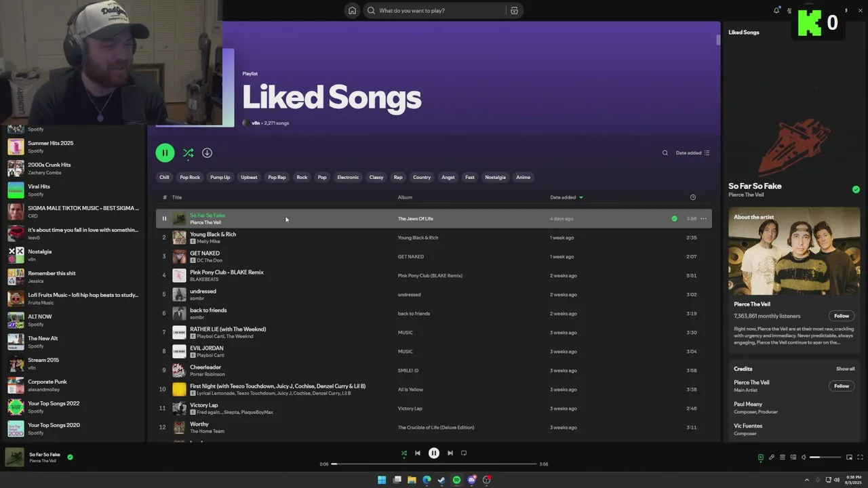Open Microsoft Edge from the taskbar
The width and height of the screenshot is (868, 488).
pyautogui.click(x=427, y=480)
